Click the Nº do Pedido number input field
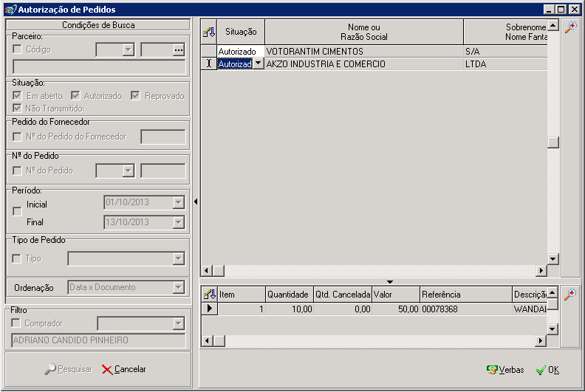The width and height of the screenshot is (585, 392). click(x=163, y=171)
